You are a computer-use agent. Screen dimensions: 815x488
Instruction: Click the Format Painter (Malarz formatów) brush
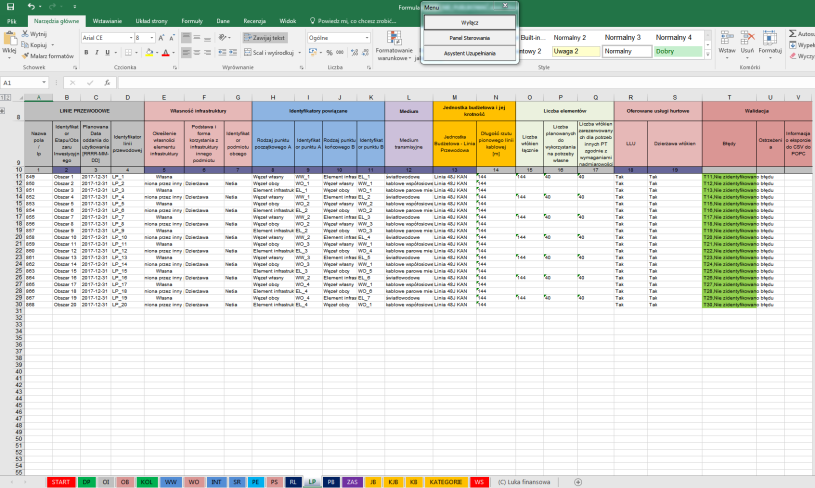point(25,56)
